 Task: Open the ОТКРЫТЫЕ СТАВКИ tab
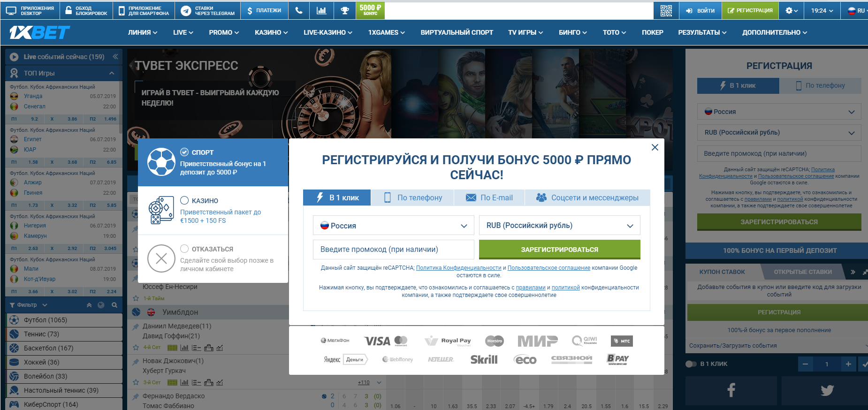pos(803,272)
